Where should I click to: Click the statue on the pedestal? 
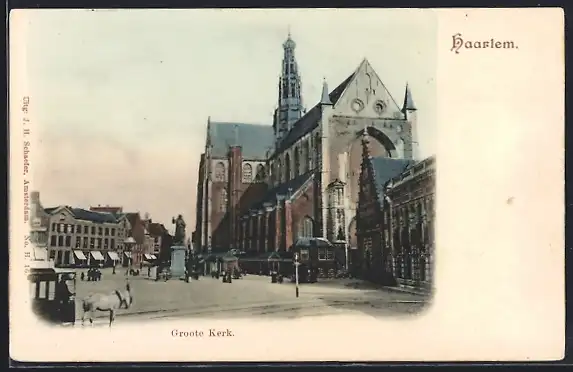(x=179, y=229)
